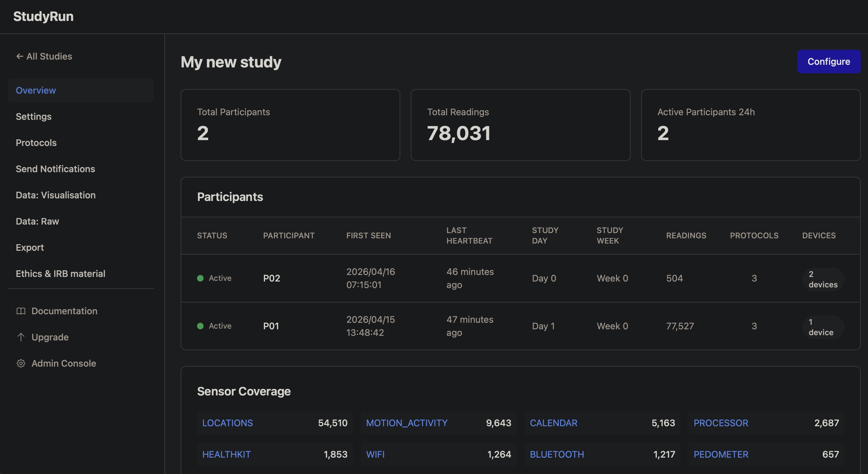Click the Upgrade link
Screen dimensions: 868x474
(x=50, y=337)
